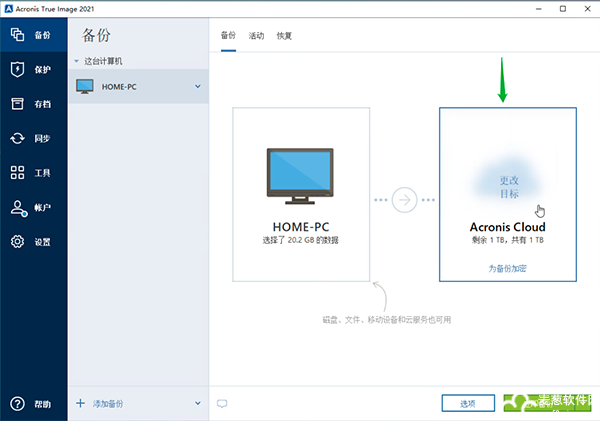Open the 工具 (Tools) sidebar section
Screen dimensions: 600x421
[x=32, y=173]
